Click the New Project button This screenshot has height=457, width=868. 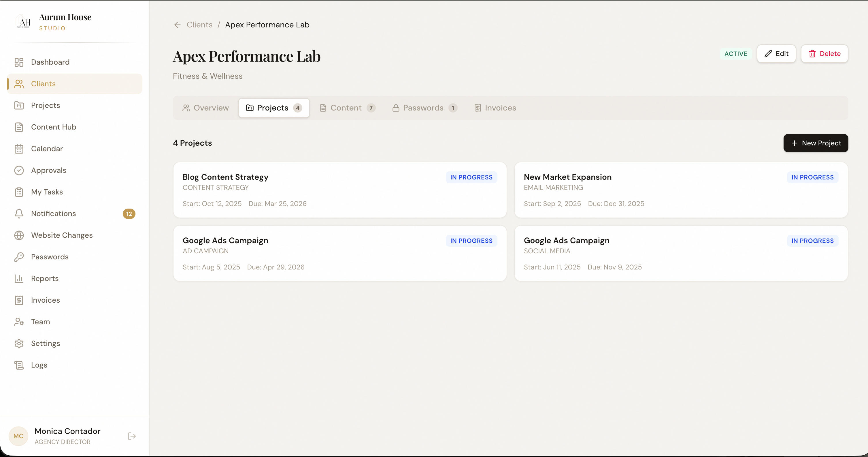816,143
